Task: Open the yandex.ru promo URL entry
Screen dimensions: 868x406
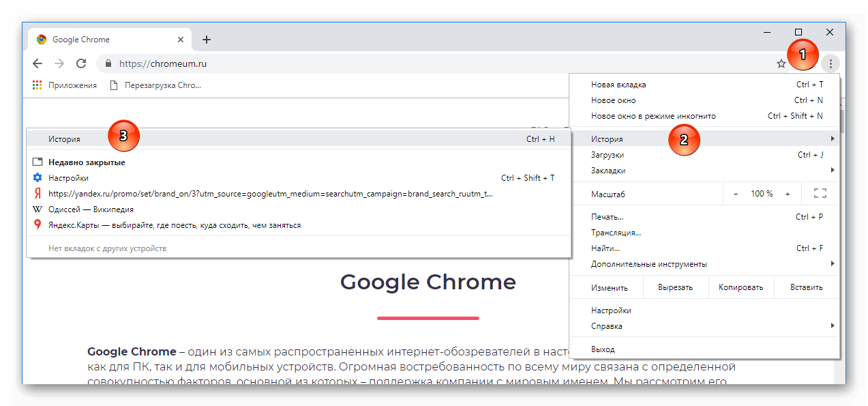Action: click(299, 194)
